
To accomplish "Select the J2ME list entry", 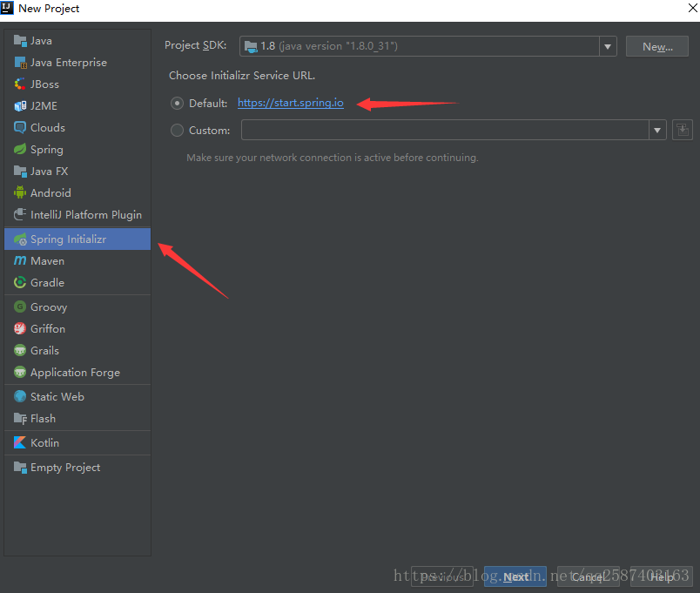I will pos(77,106).
